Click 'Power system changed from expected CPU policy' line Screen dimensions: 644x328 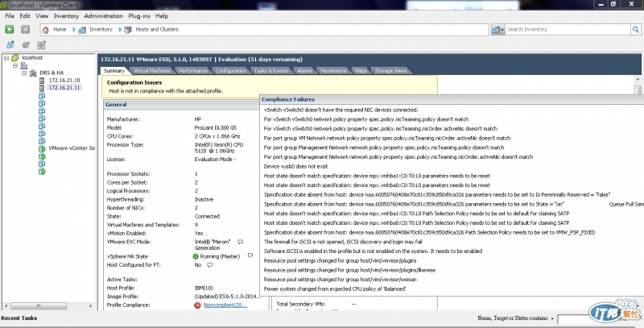coord(335,289)
